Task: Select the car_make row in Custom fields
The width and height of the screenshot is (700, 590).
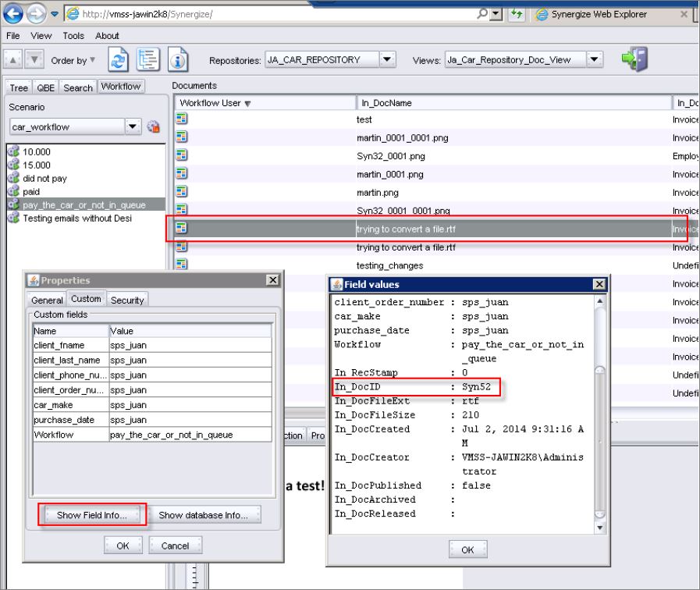Action: [x=152, y=405]
